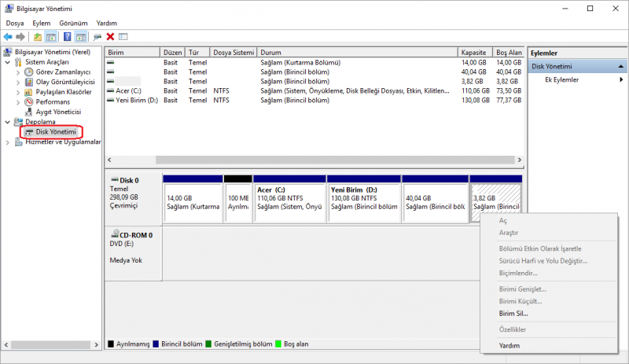Choose Birim Sil... from the context menu
Viewport: 629px width, 364px height.
coord(513,314)
